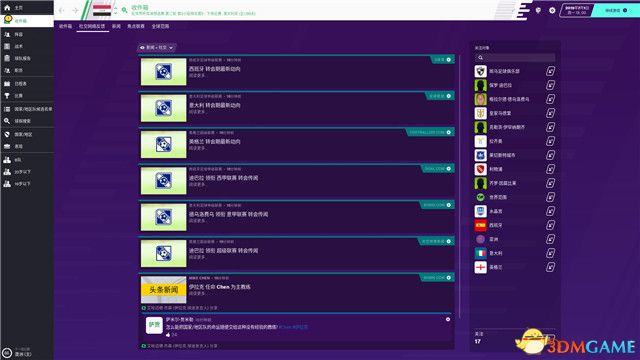Click the 头条新闻 headline thumbnail
The width and height of the screenshot is (640, 360).
click(163, 289)
